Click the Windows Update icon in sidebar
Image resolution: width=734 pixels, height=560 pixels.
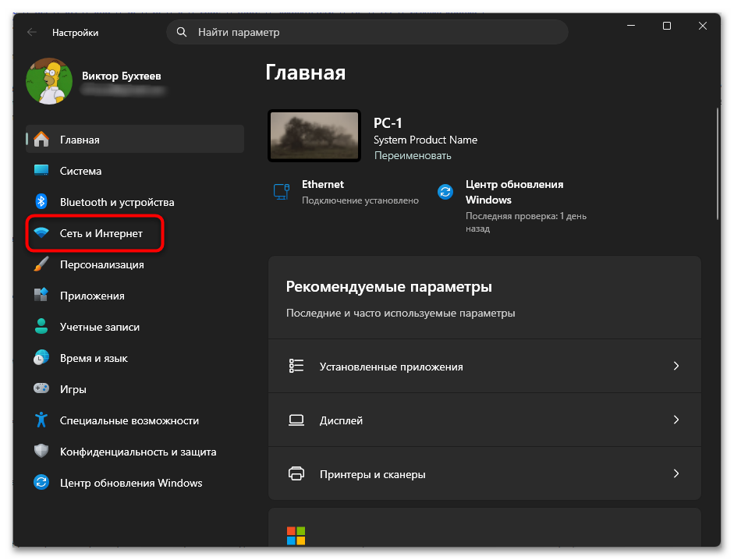(x=41, y=482)
